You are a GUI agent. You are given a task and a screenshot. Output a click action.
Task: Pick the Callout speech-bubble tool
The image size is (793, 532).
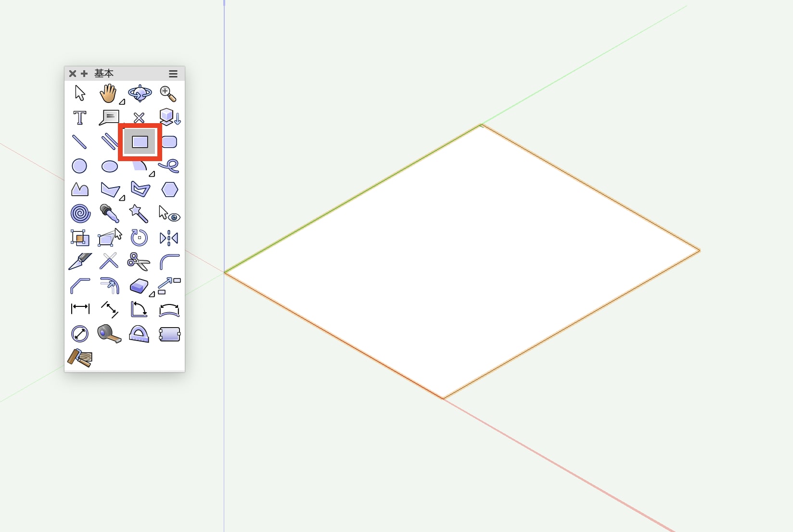(x=109, y=118)
